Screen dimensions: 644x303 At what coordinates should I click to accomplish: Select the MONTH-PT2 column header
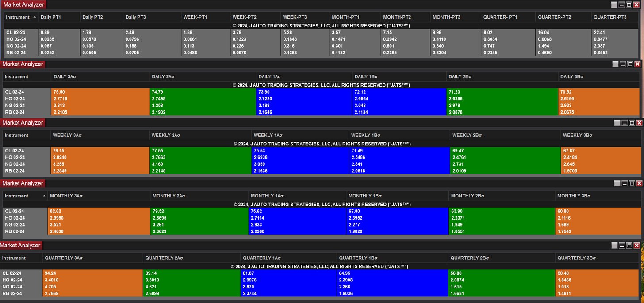point(406,17)
